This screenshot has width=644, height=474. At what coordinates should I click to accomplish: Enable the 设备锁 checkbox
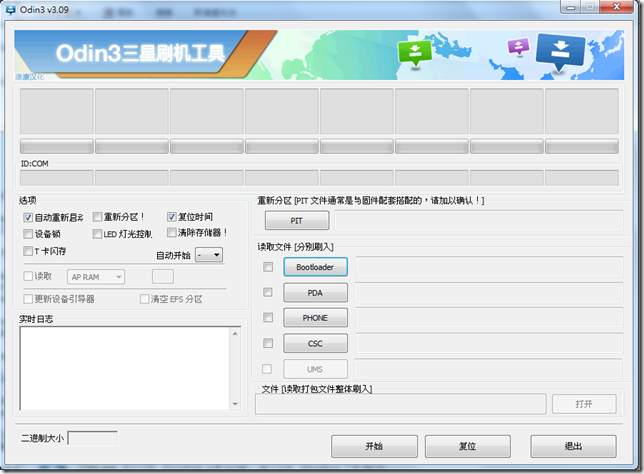[x=28, y=234]
